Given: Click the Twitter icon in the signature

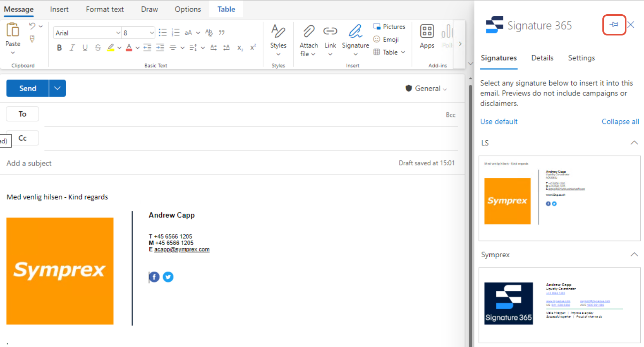Looking at the screenshot, I should point(168,277).
